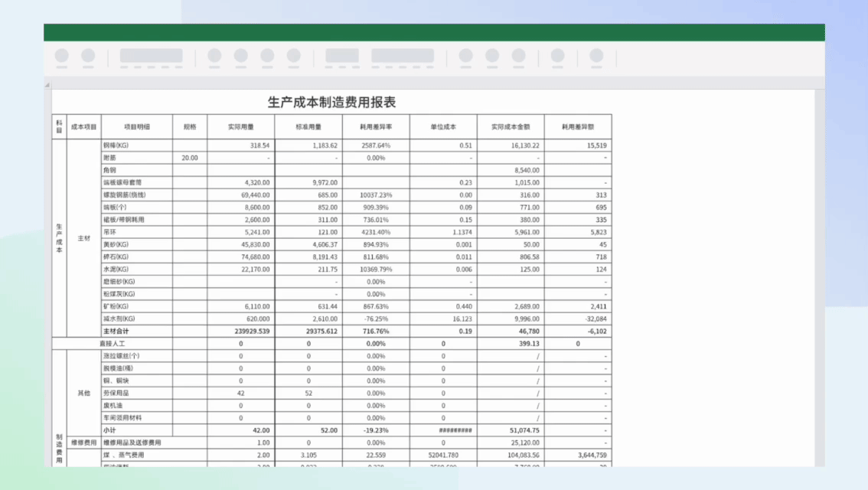Click the unit cost 1.1374
Viewport: 868px width, 490px height.
click(x=462, y=232)
